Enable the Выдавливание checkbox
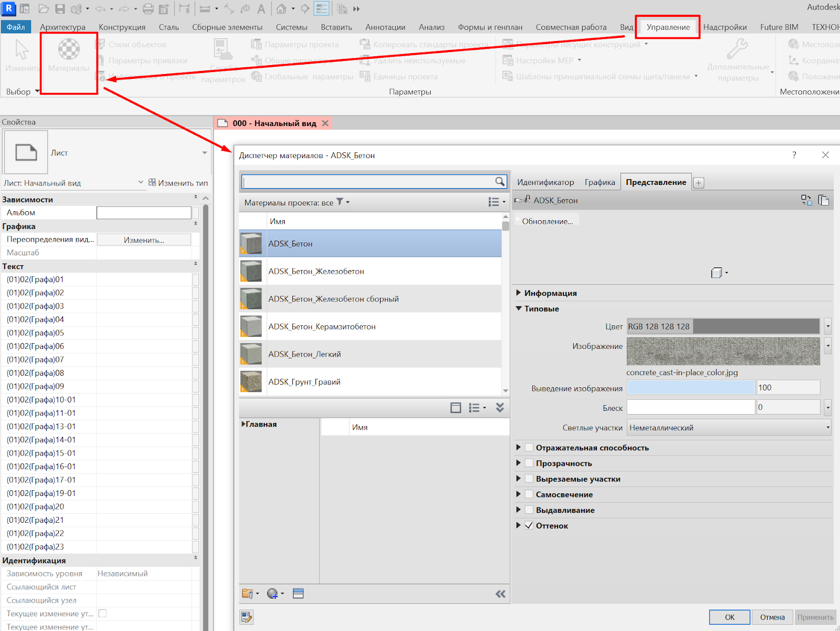840x631 pixels. 529,510
